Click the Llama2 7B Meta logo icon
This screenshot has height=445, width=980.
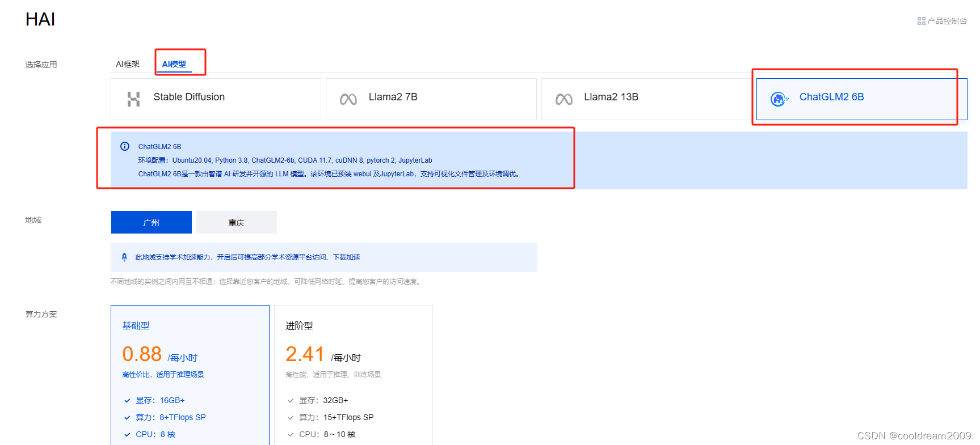(x=348, y=100)
